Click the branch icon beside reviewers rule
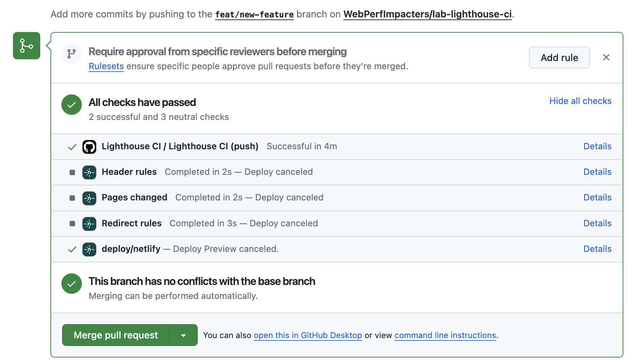 tap(72, 54)
